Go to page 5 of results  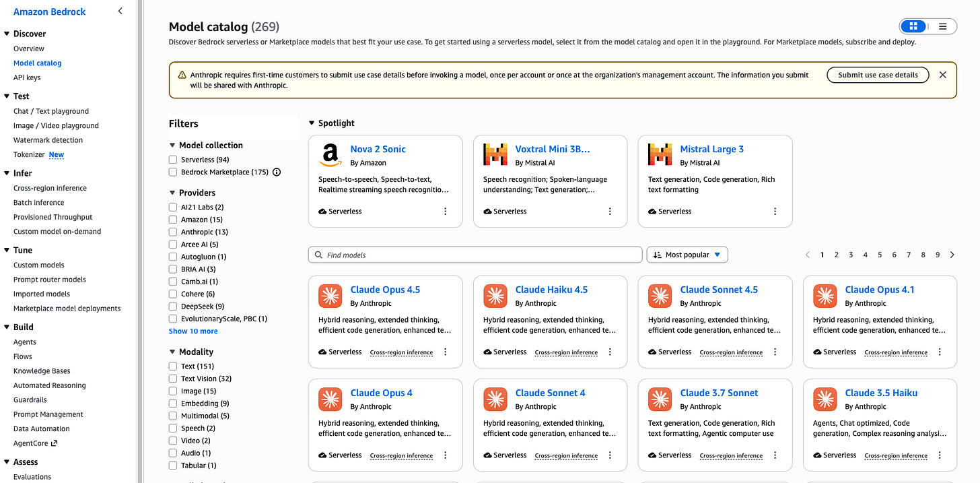(880, 255)
